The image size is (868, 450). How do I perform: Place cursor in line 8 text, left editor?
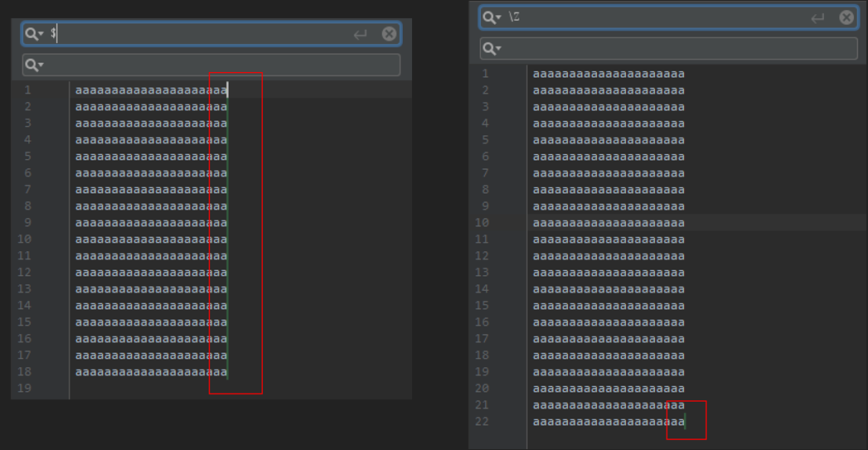(151, 206)
